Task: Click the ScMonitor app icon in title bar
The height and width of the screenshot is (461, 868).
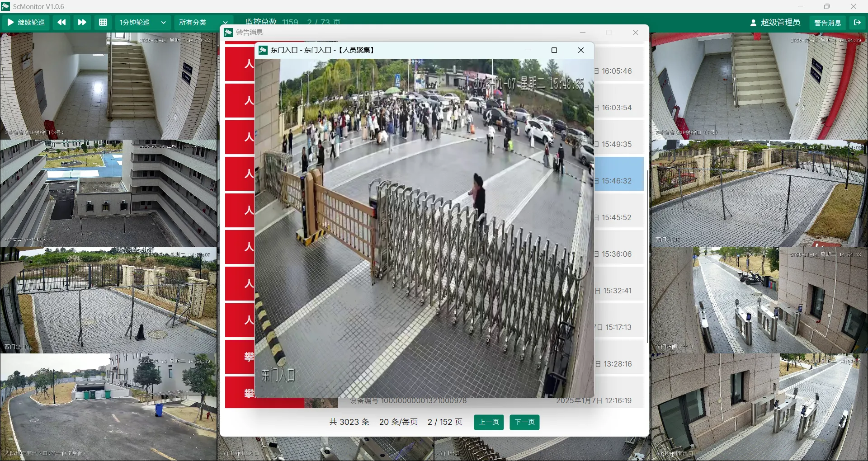Action: tap(6, 6)
